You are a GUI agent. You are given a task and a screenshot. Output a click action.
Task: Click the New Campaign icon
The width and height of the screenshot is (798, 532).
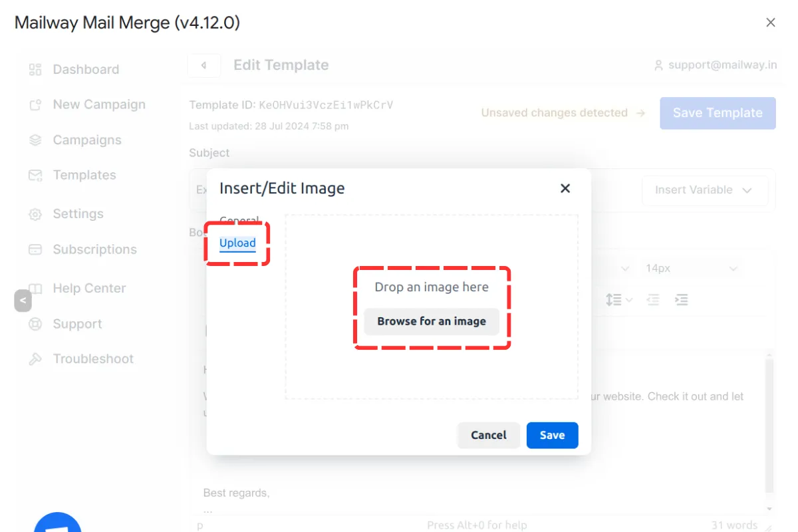tap(35, 104)
